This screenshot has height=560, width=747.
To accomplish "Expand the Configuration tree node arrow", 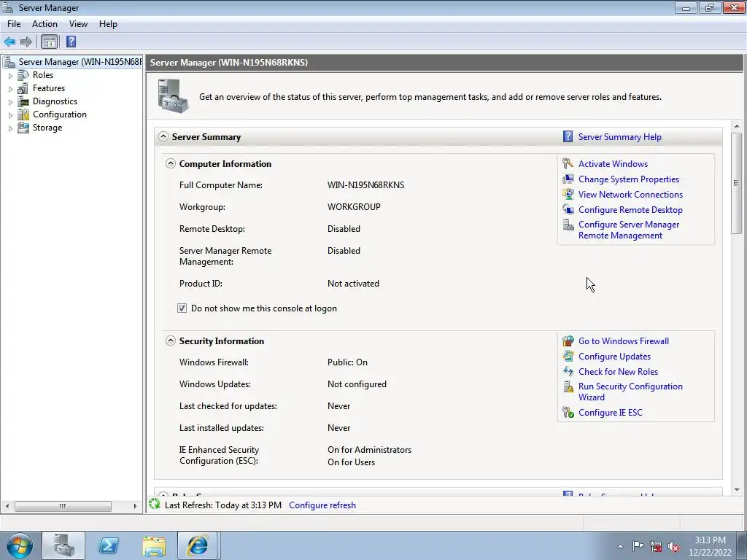I will tap(10, 114).
